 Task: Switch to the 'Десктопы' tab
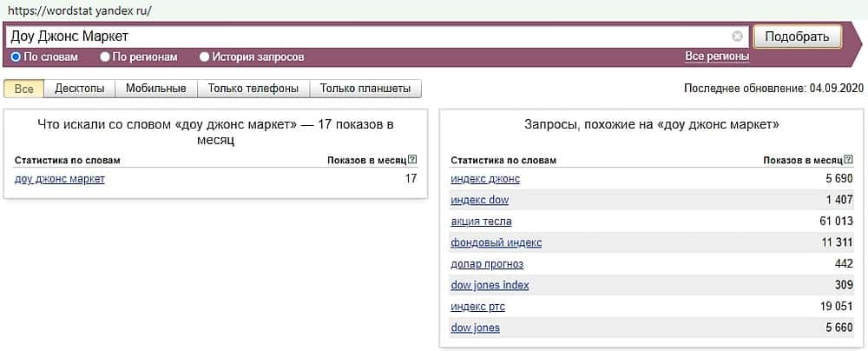(x=80, y=89)
